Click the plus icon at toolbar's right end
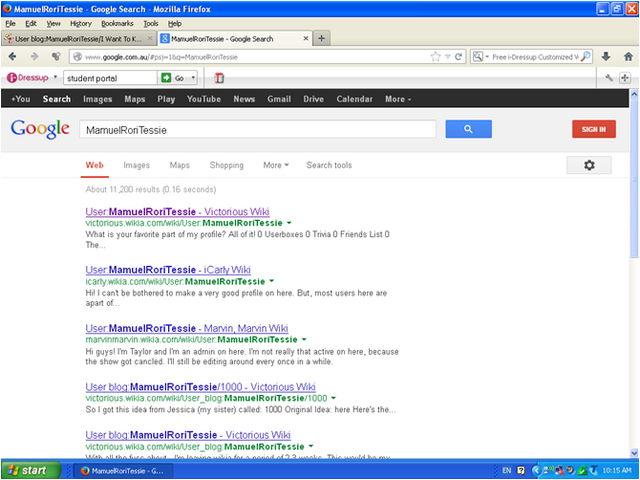 [x=625, y=78]
